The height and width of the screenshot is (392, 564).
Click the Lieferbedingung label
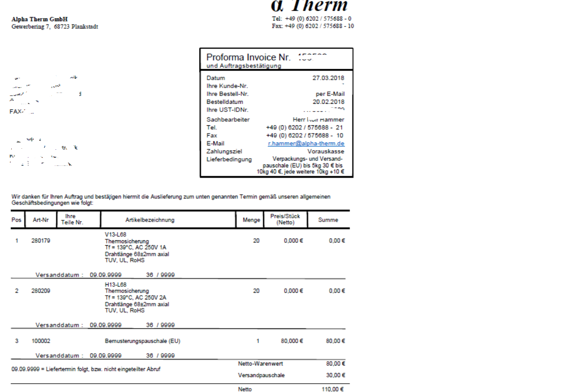pyautogui.click(x=229, y=160)
